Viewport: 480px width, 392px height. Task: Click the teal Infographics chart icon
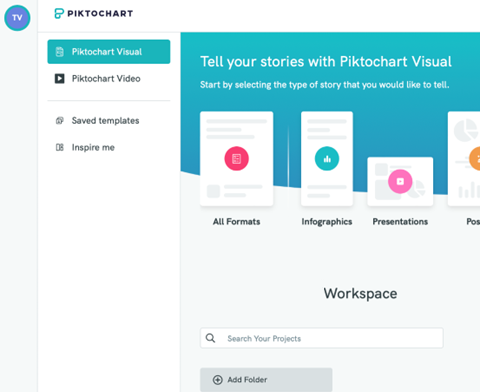[x=327, y=159]
